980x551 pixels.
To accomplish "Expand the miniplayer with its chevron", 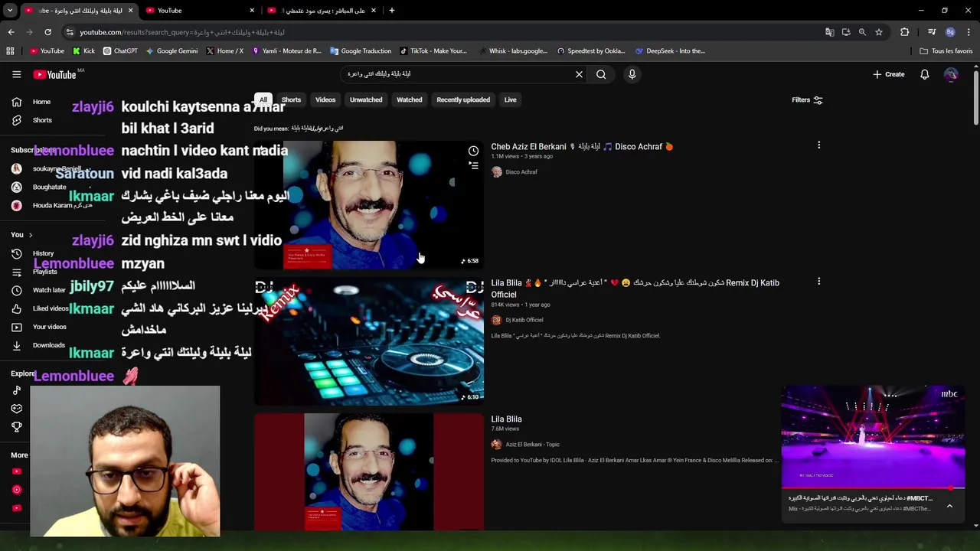I will pyautogui.click(x=949, y=506).
